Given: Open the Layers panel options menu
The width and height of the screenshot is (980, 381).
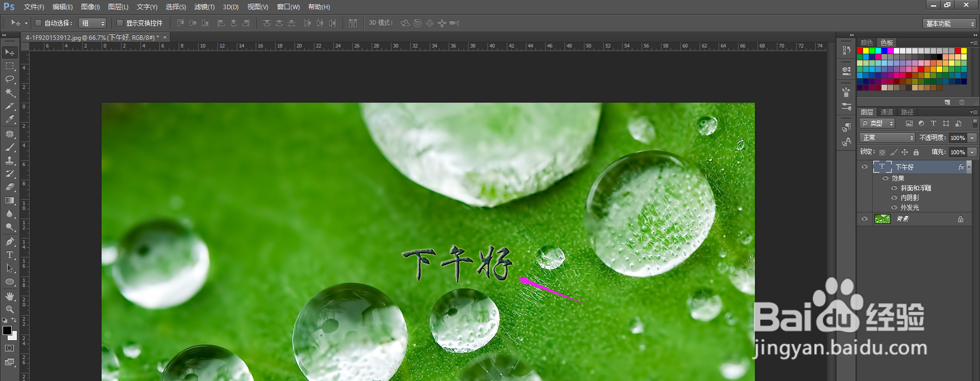Looking at the screenshot, I should click(974, 112).
